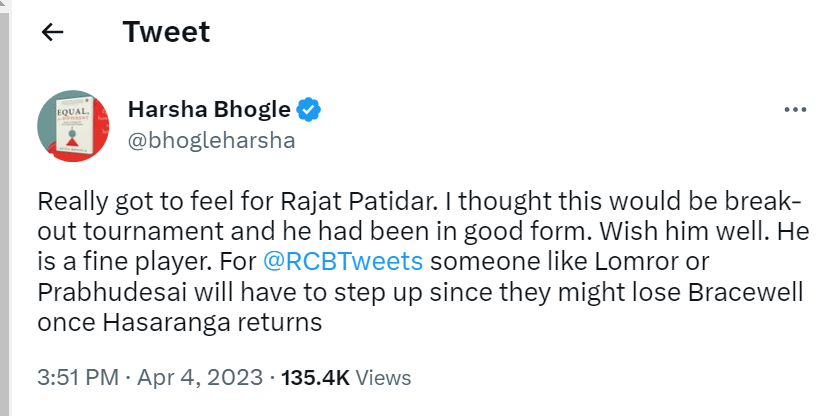Click the 135.4K view count
The image size is (820, 416).
(x=315, y=378)
